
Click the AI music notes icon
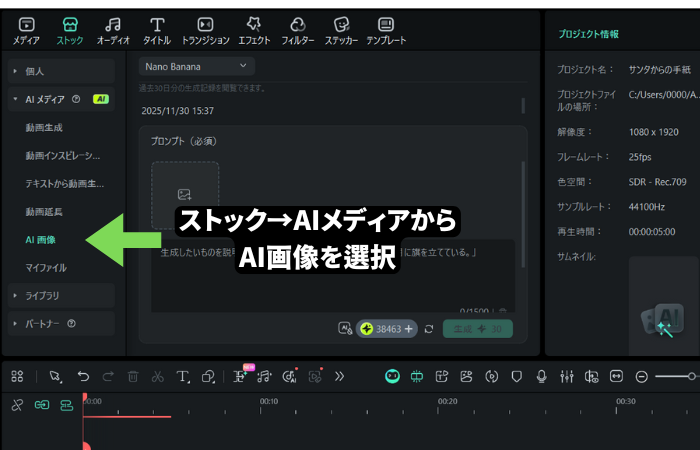tap(264, 376)
